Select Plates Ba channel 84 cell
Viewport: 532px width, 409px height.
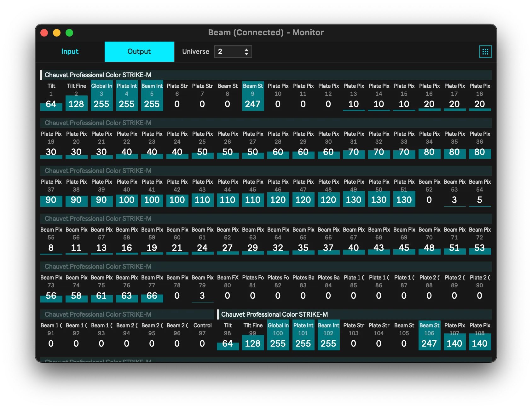pyautogui.click(x=328, y=288)
